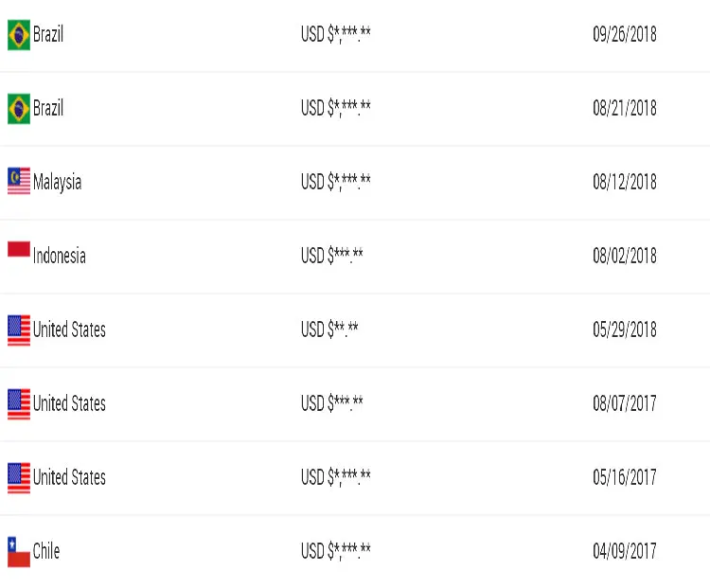Image resolution: width=710 pixels, height=588 pixels.
Task: Click the date 08/12/2018
Action: [625, 182]
